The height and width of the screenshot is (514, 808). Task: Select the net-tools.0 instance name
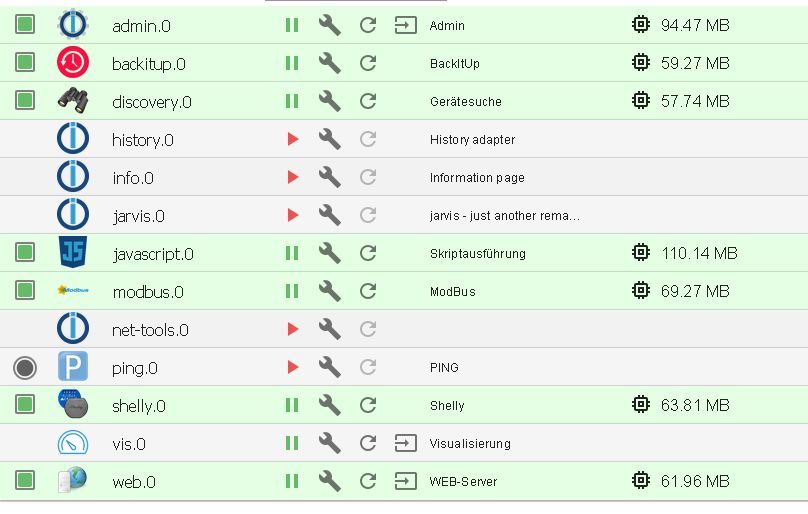click(x=150, y=330)
